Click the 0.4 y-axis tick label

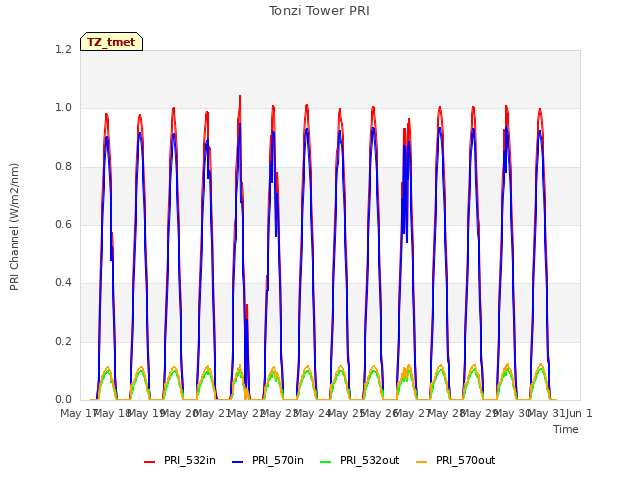63,282
